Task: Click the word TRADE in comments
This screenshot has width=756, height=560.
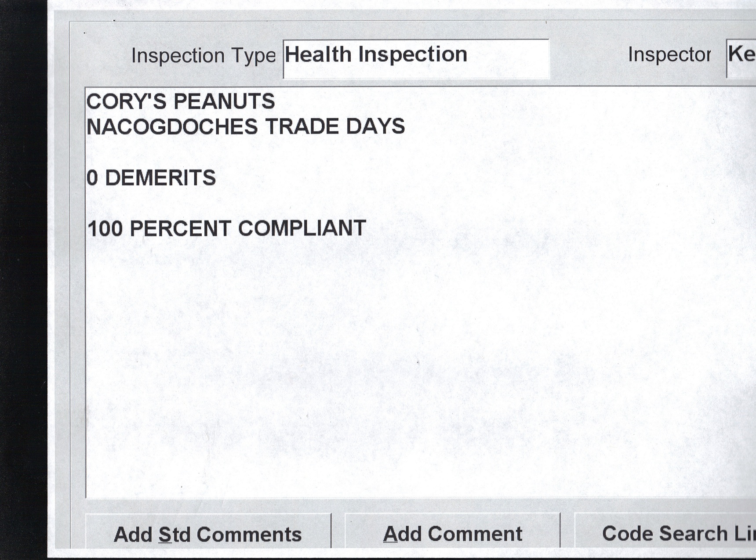Action: pos(302,126)
